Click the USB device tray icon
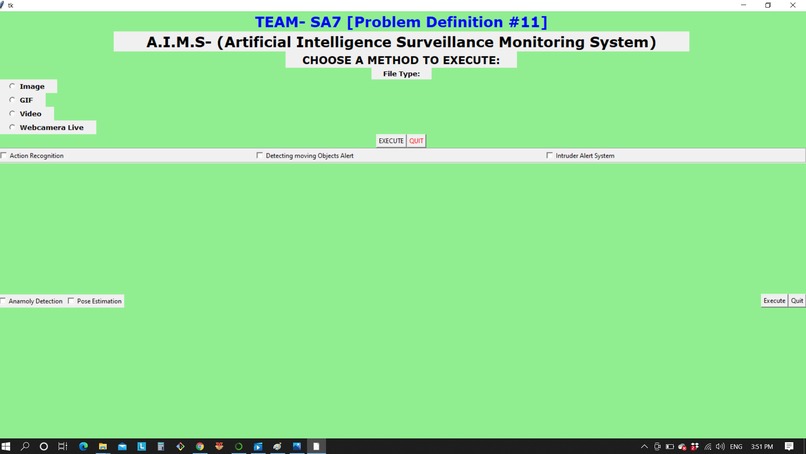Screen dimensions: 806x454 [x=657, y=446]
